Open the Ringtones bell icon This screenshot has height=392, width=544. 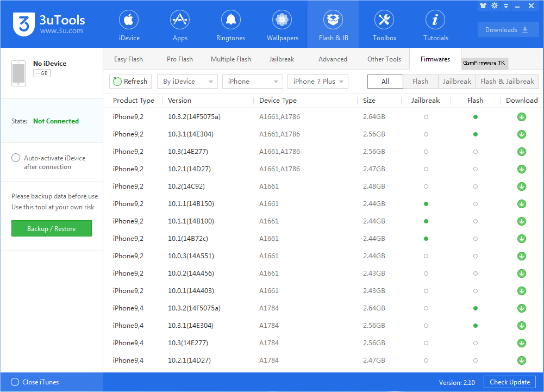(x=231, y=20)
